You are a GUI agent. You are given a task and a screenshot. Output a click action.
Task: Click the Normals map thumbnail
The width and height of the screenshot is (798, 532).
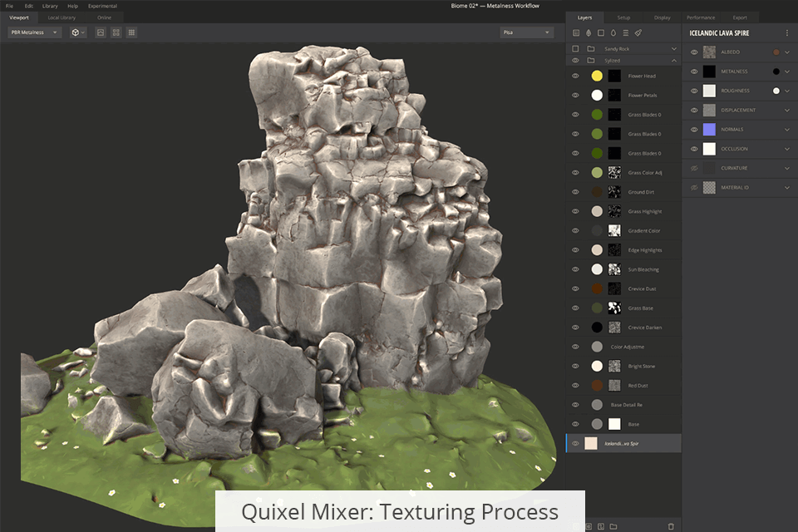click(x=709, y=130)
